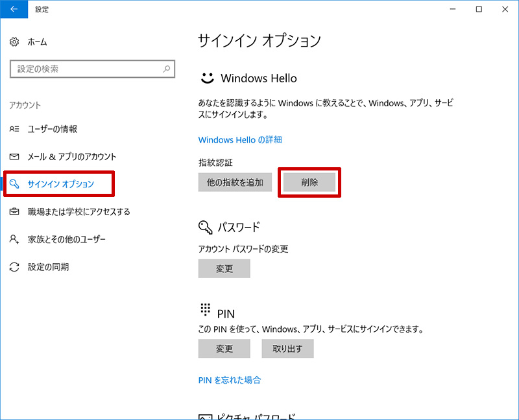The image size is (519, 420).
Task: Click 削除 to remove the fingerprint
Action: 309,182
